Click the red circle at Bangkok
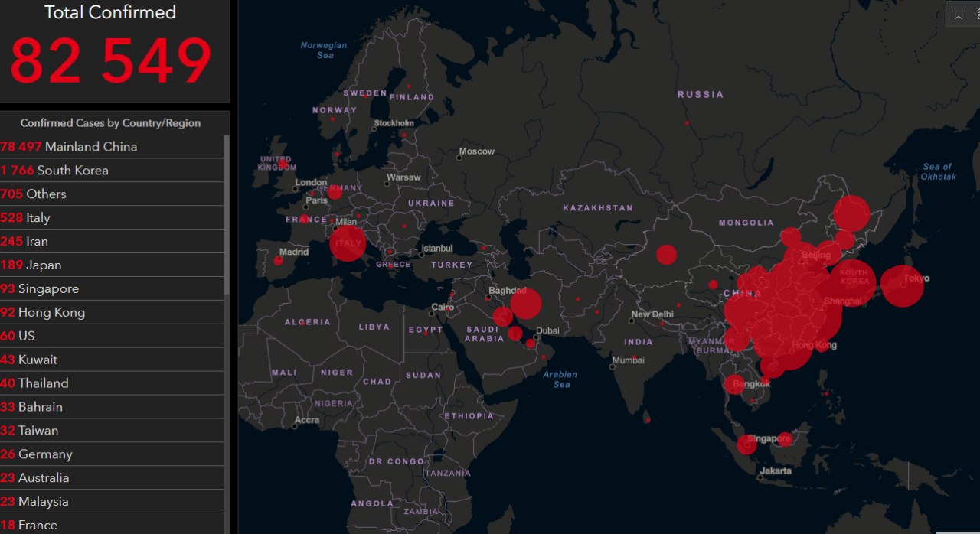The height and width of the screenshot is (534, 980). [734, 384]
